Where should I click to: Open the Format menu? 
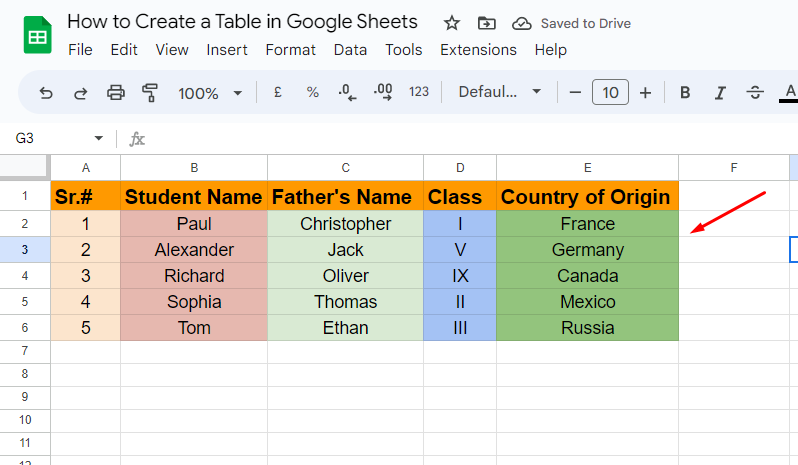tap(291, 50)
